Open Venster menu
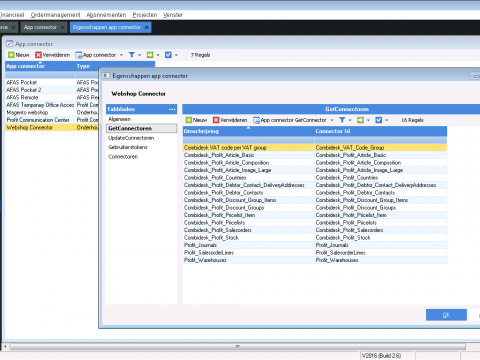 [173, 15]
